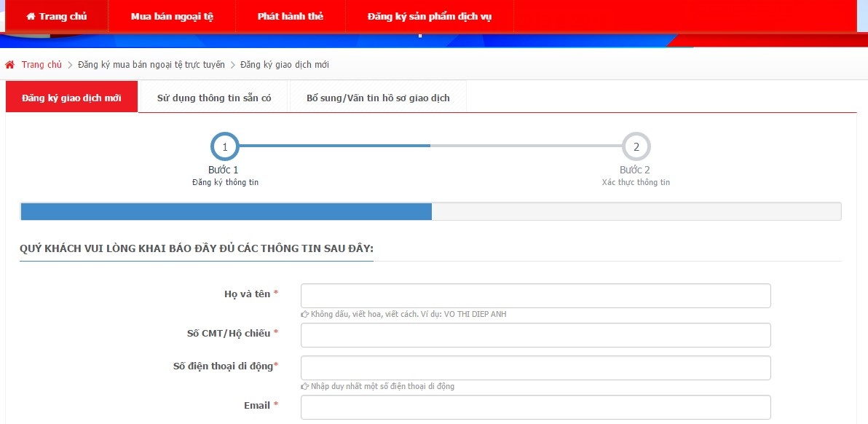Click the Số điện thoại di động field
This screenshot has width=868, height=424.
(535, 368)
